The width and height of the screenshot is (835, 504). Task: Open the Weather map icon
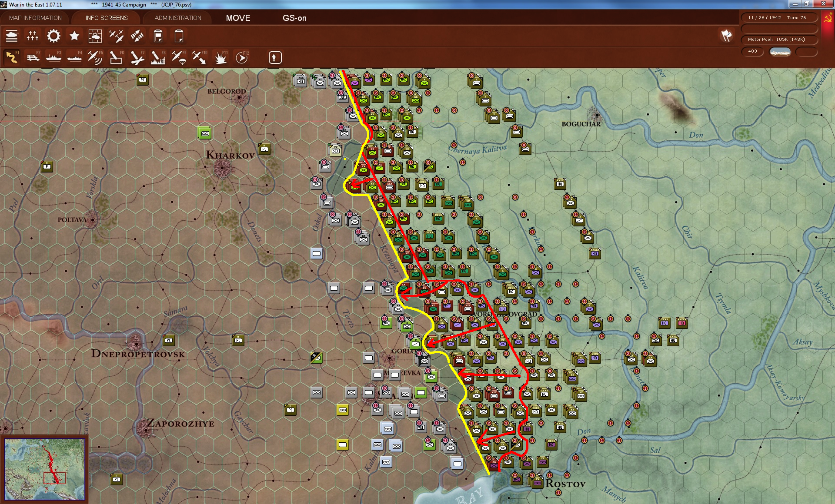(x=95, y=36)
